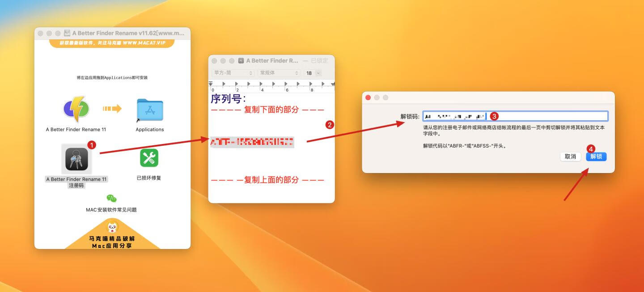
Task: Select the A Better Finder Rename 11 app icon
Action: coord(76,109)
